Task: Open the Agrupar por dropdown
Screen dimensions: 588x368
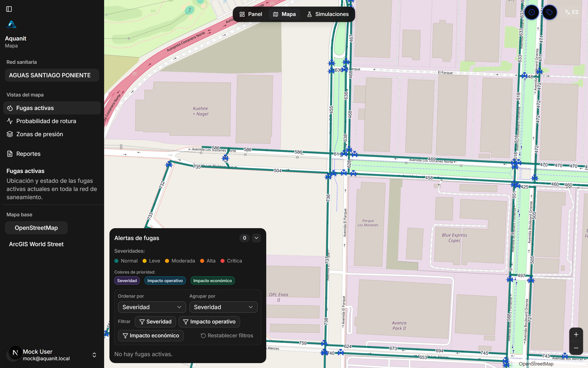Action: click(x=223, y=307)
